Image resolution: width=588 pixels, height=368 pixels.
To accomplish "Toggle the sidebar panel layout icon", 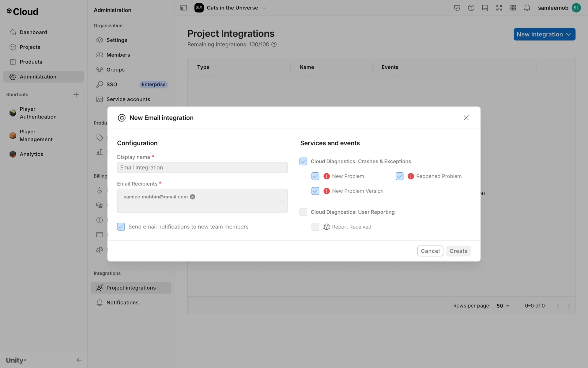I will (x=183, y=8).
